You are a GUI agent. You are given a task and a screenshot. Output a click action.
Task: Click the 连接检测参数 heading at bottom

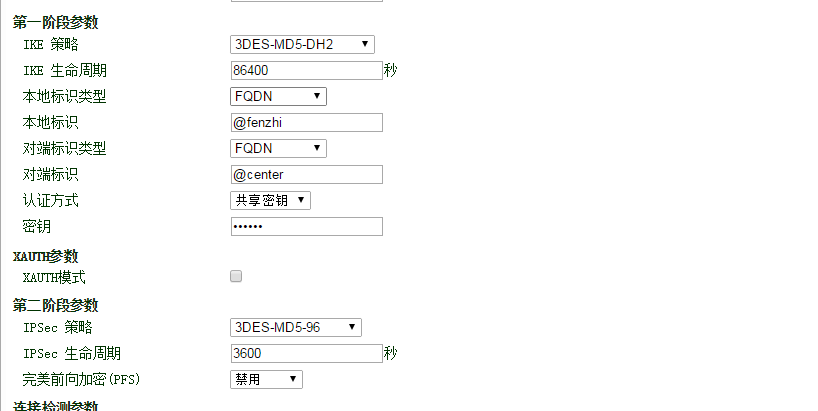click(x=55, y=406)
